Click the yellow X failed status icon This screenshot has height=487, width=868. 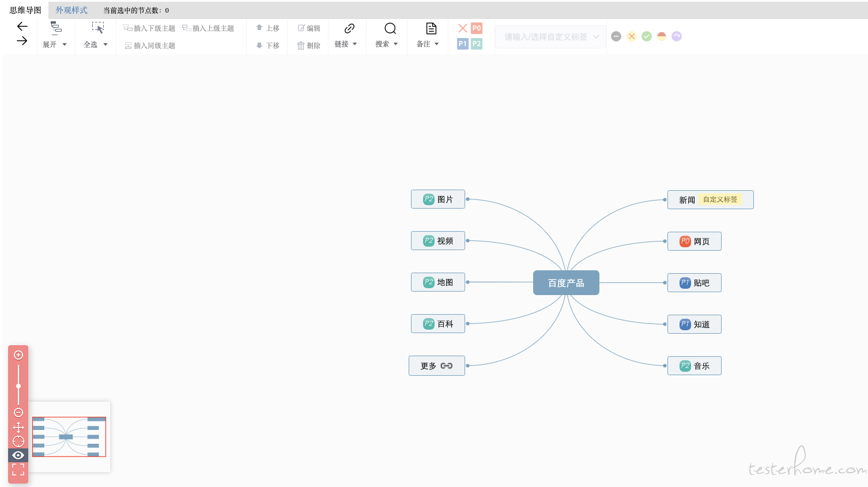pyautogui.click(x=632, y=36)
